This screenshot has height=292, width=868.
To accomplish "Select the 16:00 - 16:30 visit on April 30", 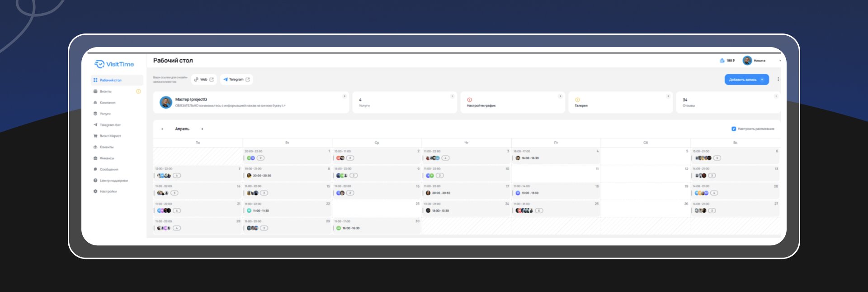I will 348,228.
